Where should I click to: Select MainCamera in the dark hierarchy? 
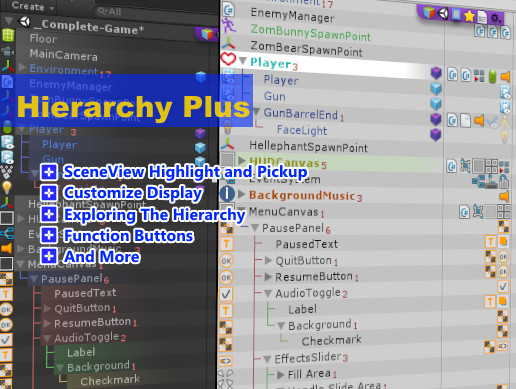point(63,54)
